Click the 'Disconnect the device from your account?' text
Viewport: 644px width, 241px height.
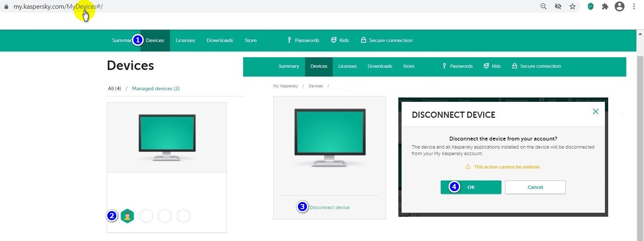coord(503,139)
